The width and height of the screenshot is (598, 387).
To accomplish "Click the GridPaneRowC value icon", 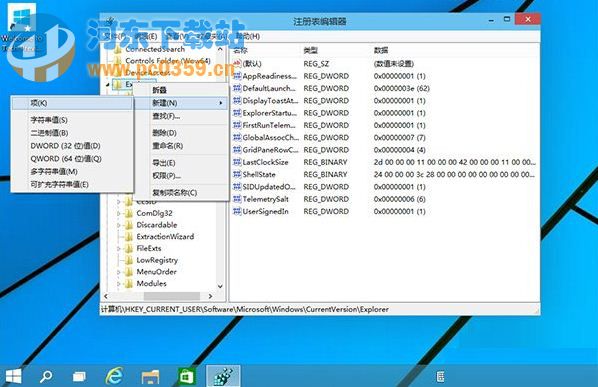I will coord(237,150).
